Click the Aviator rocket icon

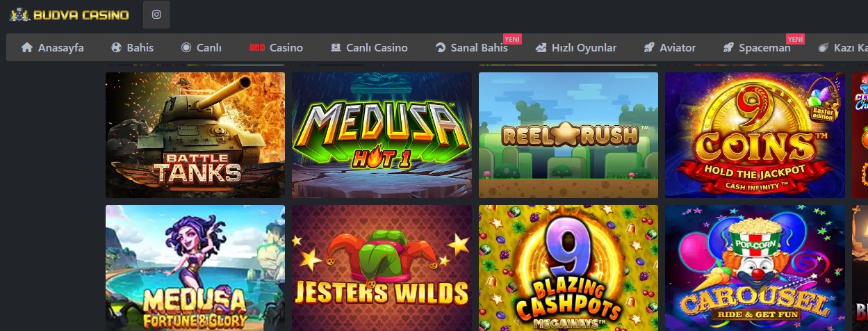click(649, 48)
